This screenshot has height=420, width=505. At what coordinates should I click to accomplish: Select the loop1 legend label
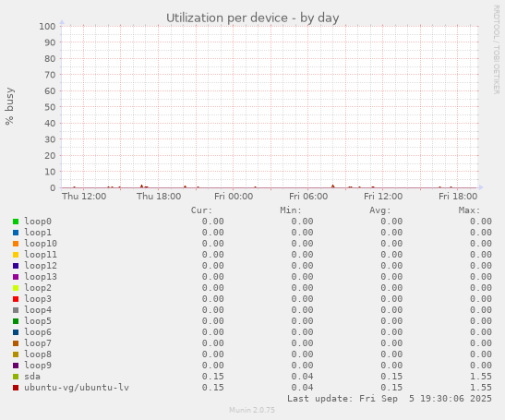tap(38, 233)
